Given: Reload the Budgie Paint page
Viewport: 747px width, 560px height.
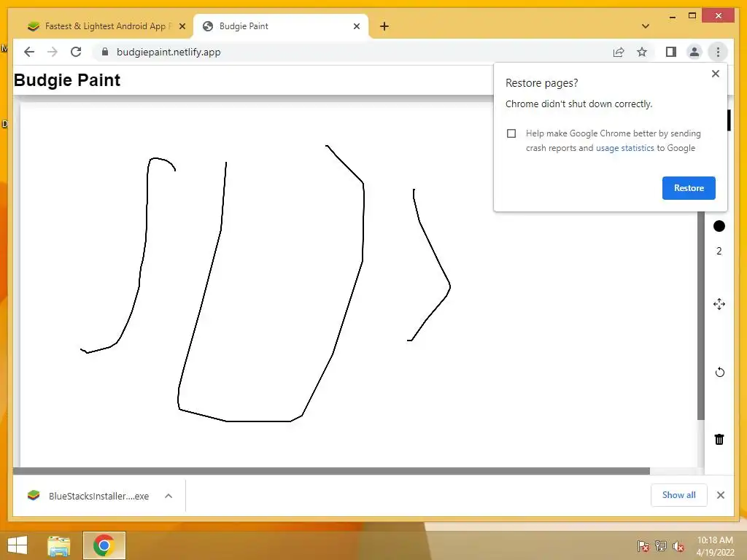Looking at the screenshot, I should (76, 52).
